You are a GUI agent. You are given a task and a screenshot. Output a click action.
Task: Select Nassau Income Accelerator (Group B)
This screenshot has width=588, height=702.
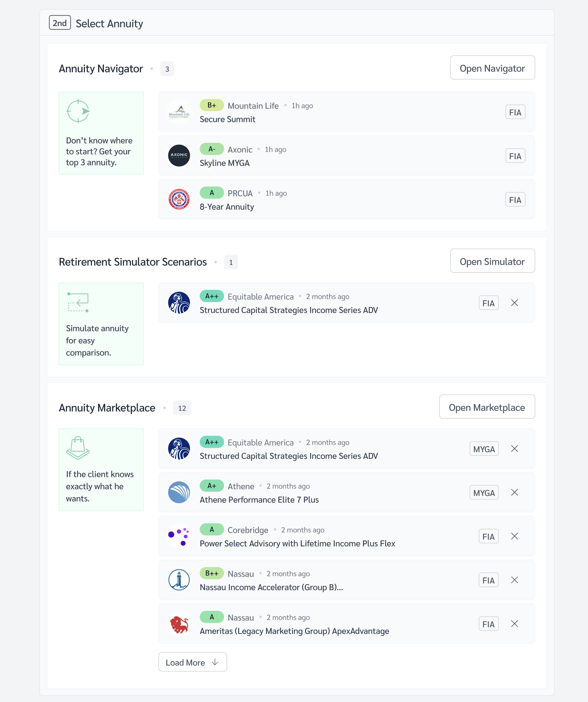pos(346,580)
